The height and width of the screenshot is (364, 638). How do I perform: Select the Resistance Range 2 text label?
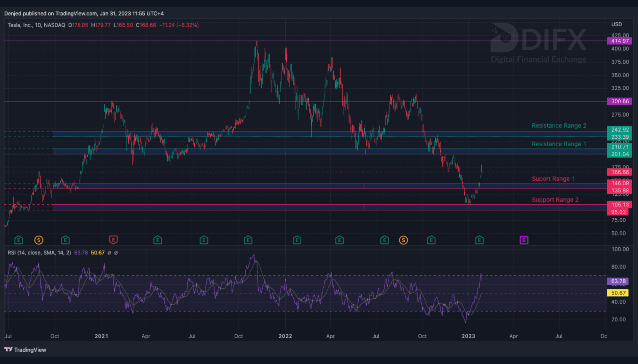[x=559, y=126]
